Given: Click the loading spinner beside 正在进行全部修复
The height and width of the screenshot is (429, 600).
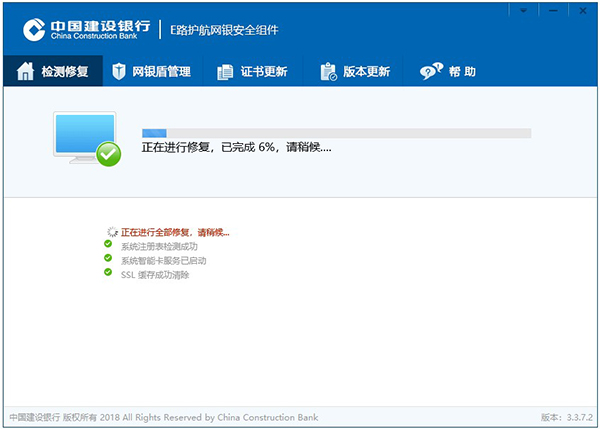Looking at the screenshot, I should (112, 232).
